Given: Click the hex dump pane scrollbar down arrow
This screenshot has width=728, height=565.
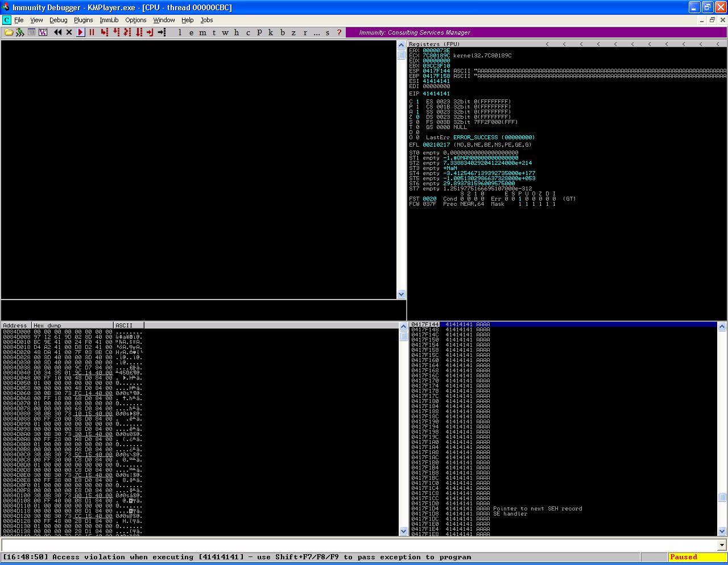Looking at the screenshot, I should click(403, 531).
